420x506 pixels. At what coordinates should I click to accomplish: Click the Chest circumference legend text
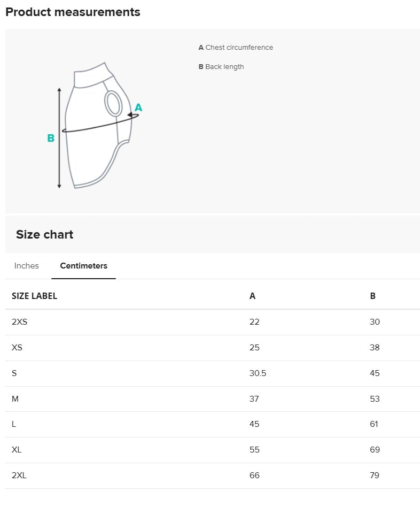236,48
